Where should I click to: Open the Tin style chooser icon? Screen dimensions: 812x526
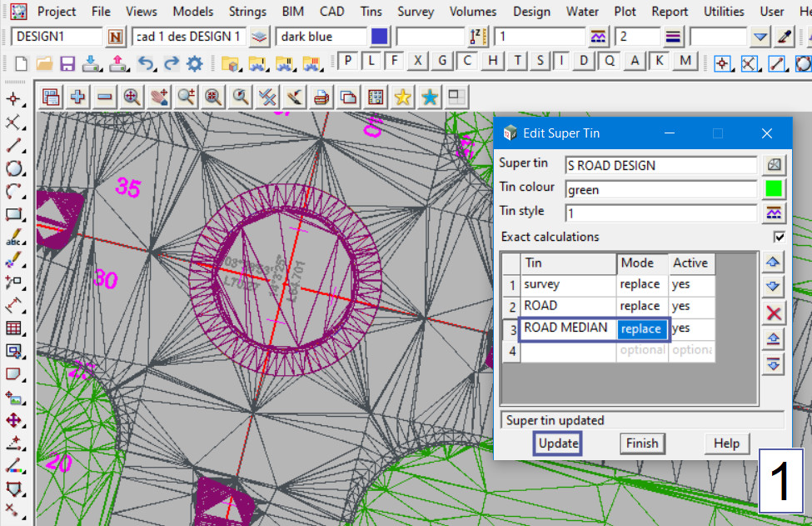point(774,213)
